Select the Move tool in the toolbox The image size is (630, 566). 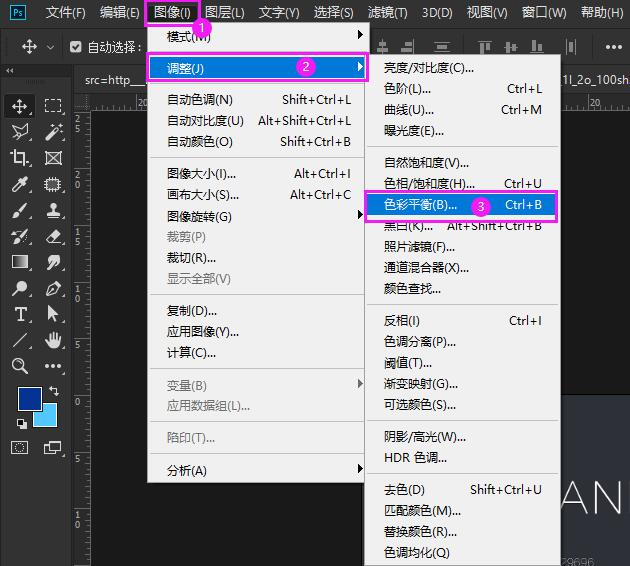pos(19,106)
